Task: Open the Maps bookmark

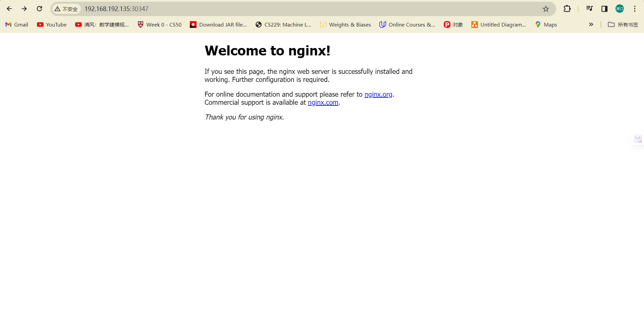Action: [546, 25]
